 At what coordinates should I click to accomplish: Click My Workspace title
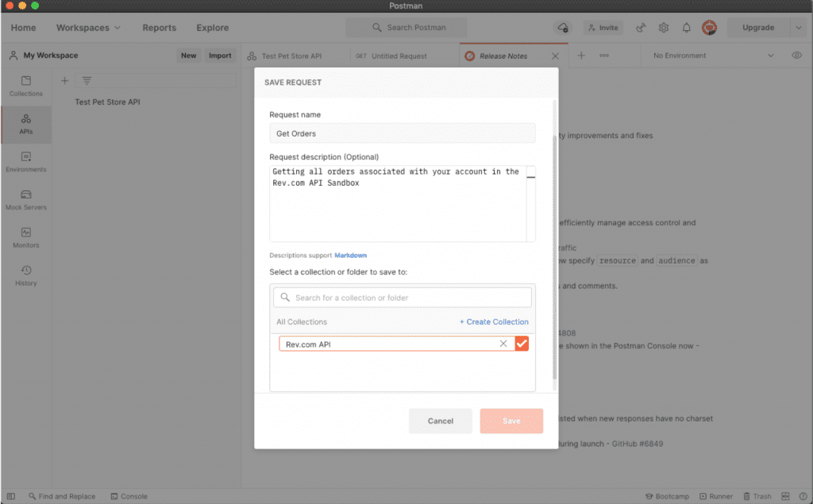point(50,56)
